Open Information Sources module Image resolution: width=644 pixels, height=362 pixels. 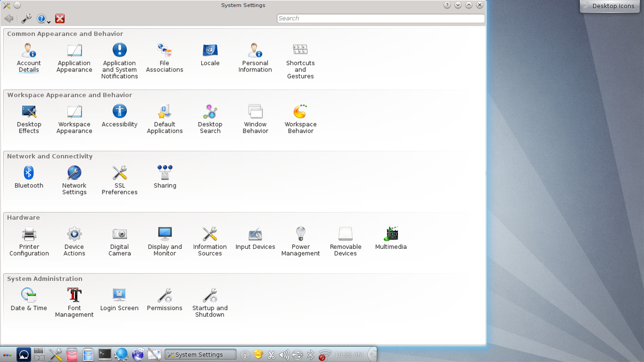click(x=210, y=242)
